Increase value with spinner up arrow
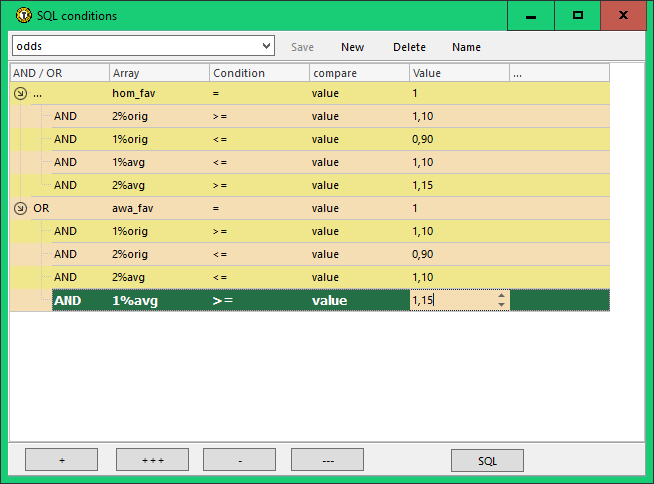This screenshot has height=484, width=654. [501, 295]
